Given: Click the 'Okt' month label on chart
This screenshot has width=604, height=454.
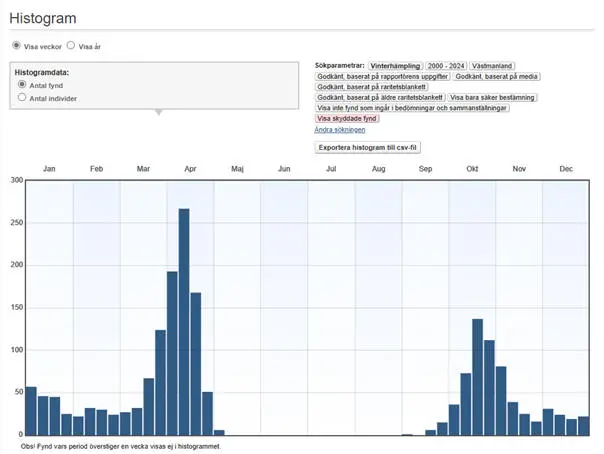Looking at the screenshot, I should tap(472, 169).
